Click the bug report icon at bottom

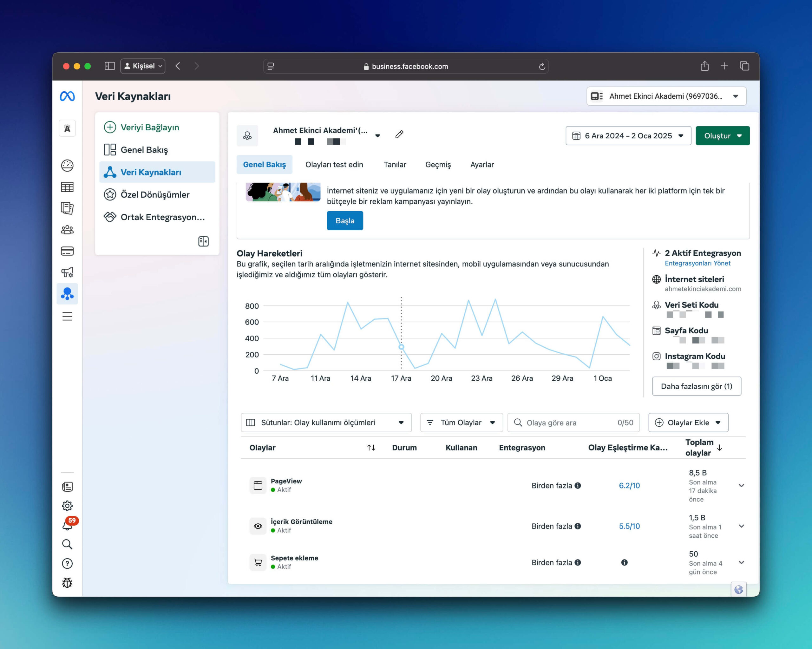point(67,583)
